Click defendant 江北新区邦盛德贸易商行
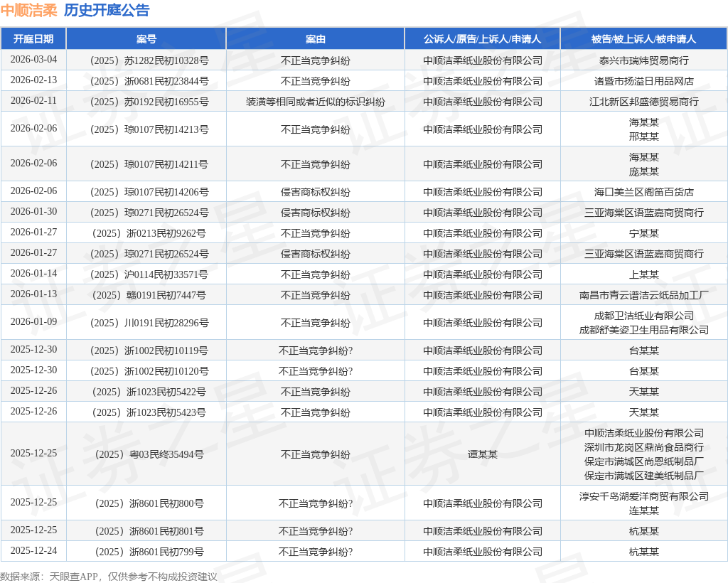The image size is (728, 583). click(643, 102)
